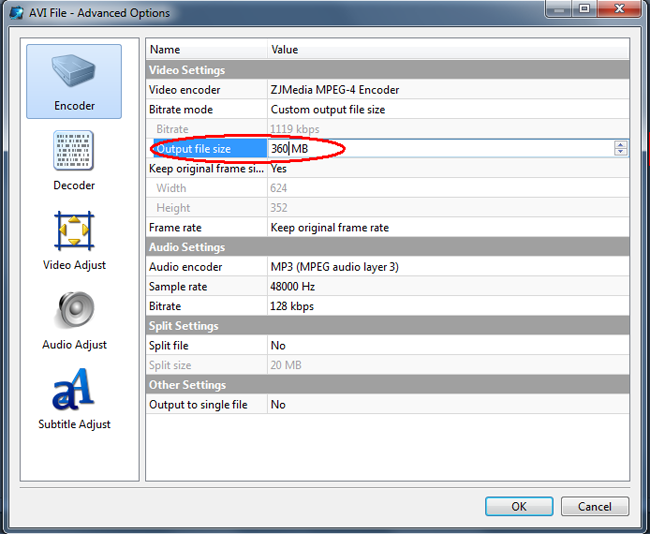Click the Height value 352

279,208
